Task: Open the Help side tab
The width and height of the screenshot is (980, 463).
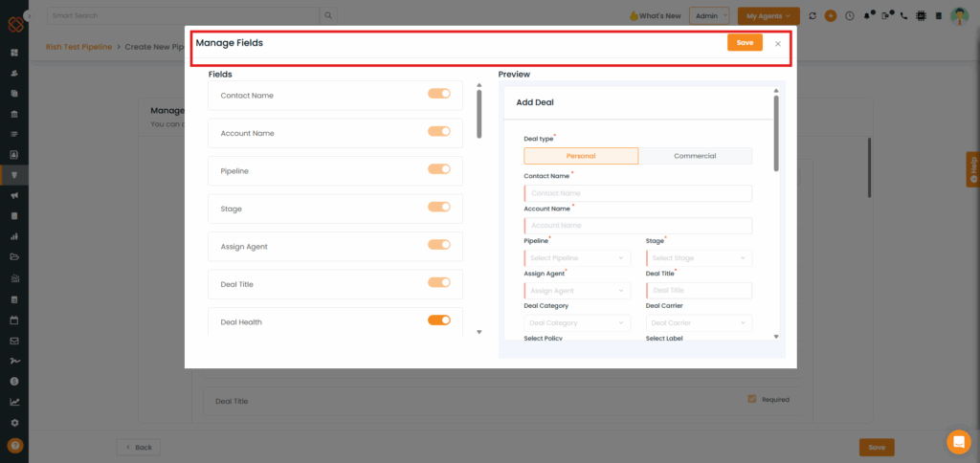Action: 972,169
